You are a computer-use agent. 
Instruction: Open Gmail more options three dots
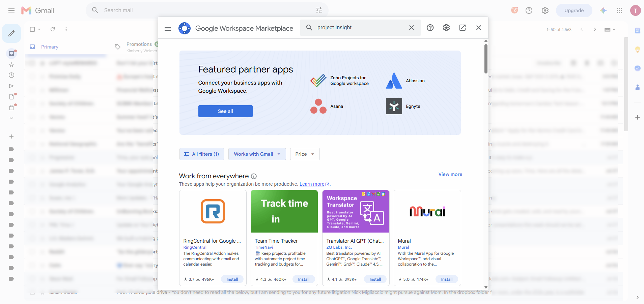pos(66,29)
